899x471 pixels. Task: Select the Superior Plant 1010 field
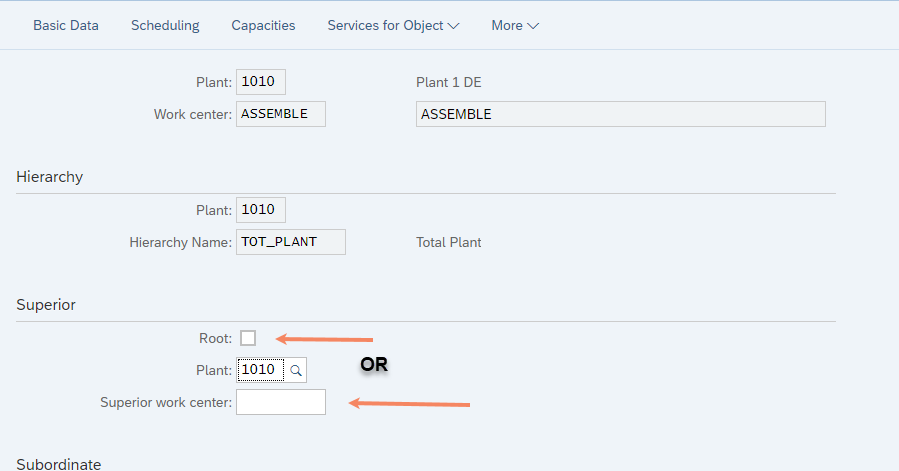click(x=261, y=370)
